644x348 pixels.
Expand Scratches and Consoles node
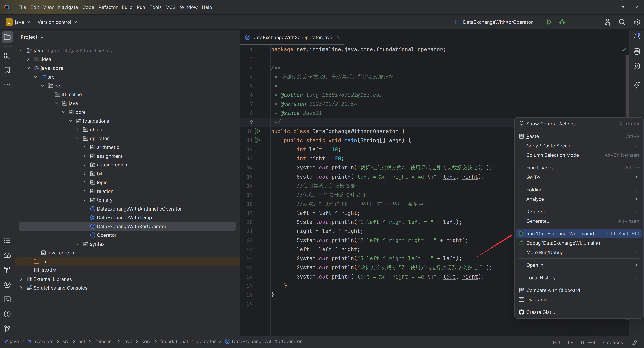21,288
